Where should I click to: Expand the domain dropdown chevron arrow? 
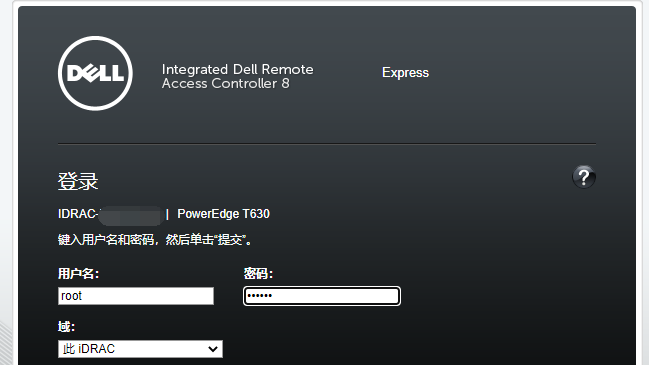[213, 349]
